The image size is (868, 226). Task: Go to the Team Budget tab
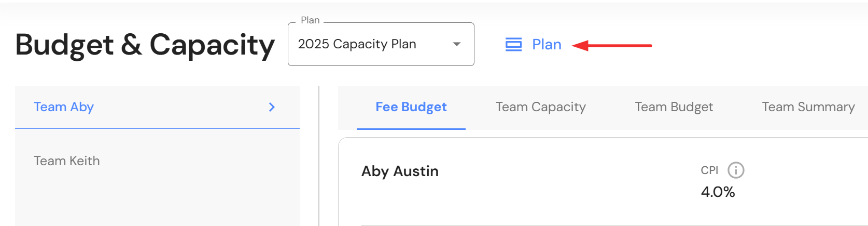(x=674, y=107)
